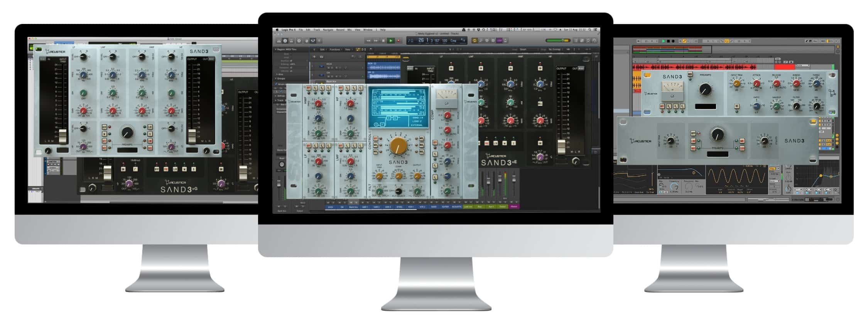The image size is (868, 323).
Task: Open the Snap mode dropdown set to Smart
Action: pos(529,49)
